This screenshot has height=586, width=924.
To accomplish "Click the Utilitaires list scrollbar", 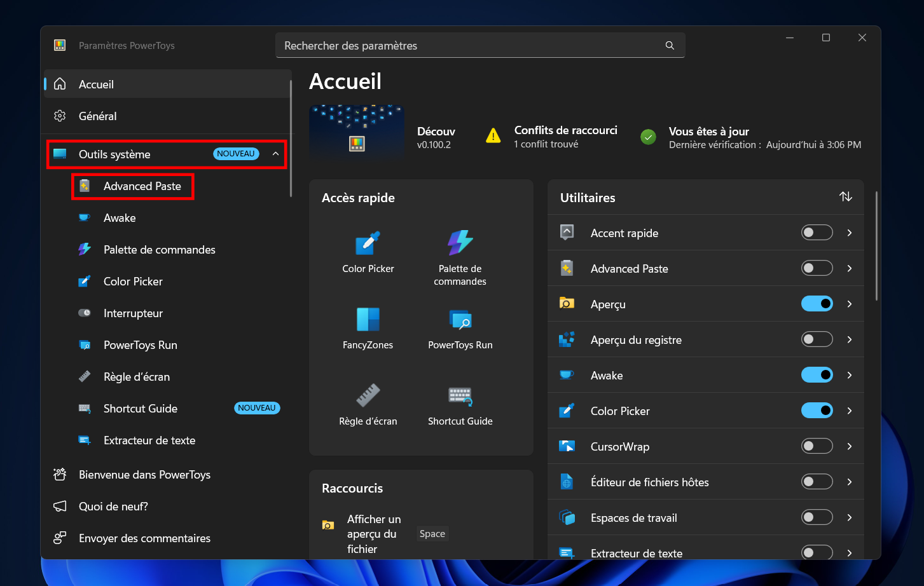I will coord(876,246).
